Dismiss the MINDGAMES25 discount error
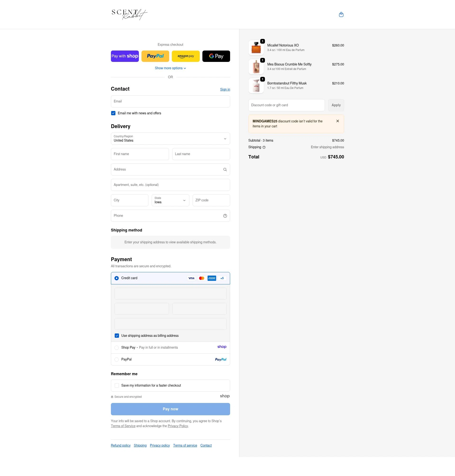455x476 pixels. 337,121
